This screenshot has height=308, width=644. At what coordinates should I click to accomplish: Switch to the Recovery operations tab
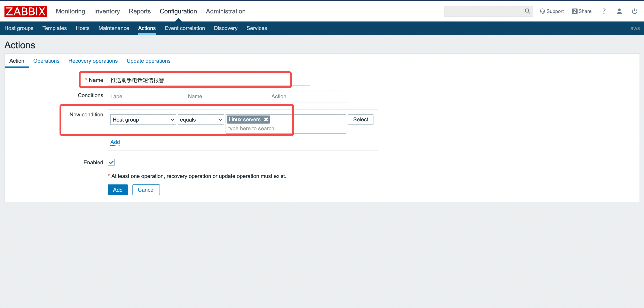click(93, 61)
